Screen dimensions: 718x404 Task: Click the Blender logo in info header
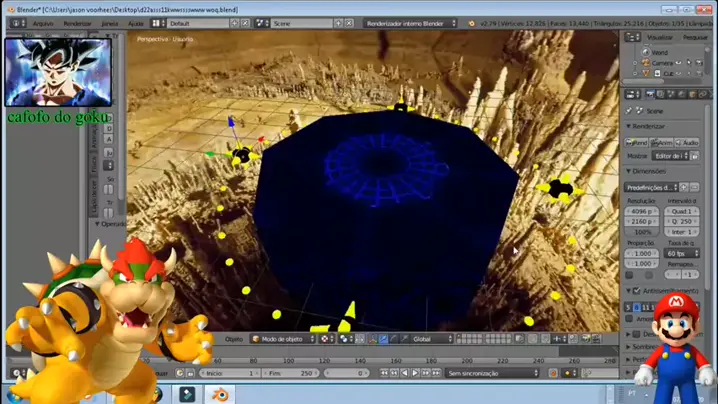click(x=472, y=23)
